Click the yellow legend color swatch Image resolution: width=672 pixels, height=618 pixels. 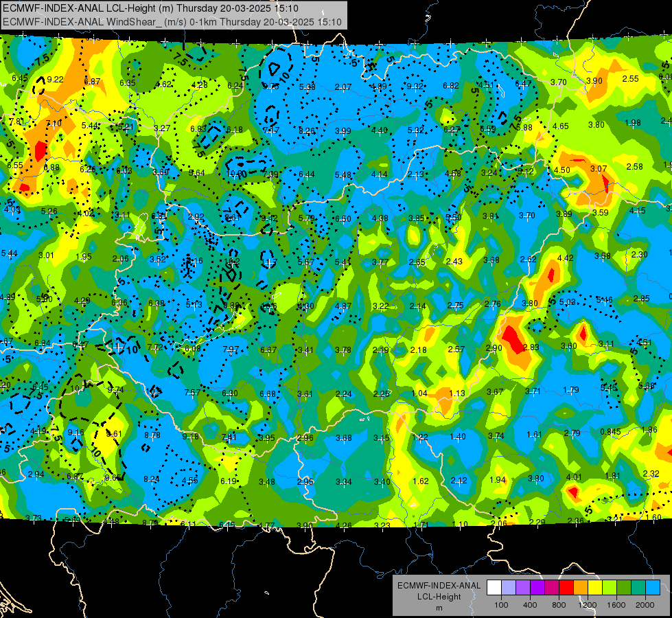595,587
